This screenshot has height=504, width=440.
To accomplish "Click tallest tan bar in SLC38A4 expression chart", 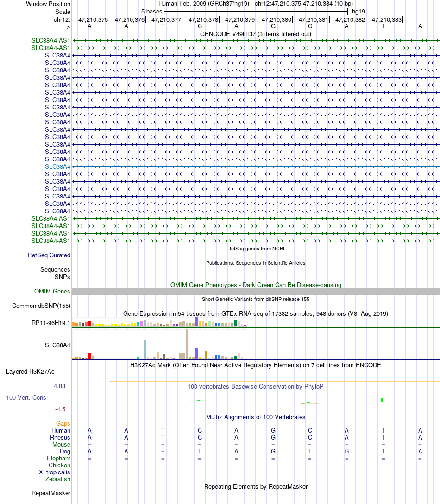I will pos(187,344).
